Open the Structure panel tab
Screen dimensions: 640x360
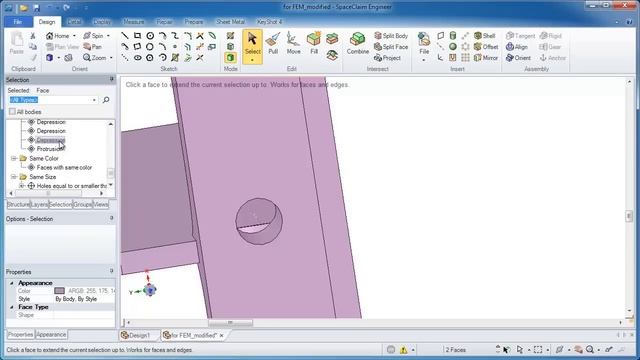(x=18, y=204)
